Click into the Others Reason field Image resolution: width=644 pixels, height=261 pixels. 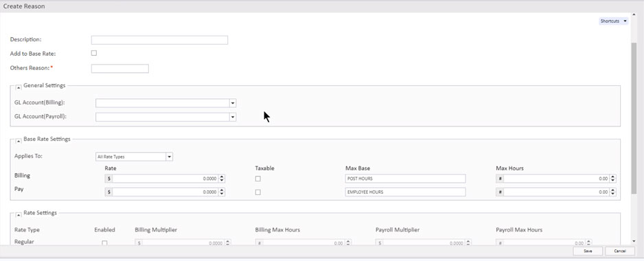(x=120, y=69)
